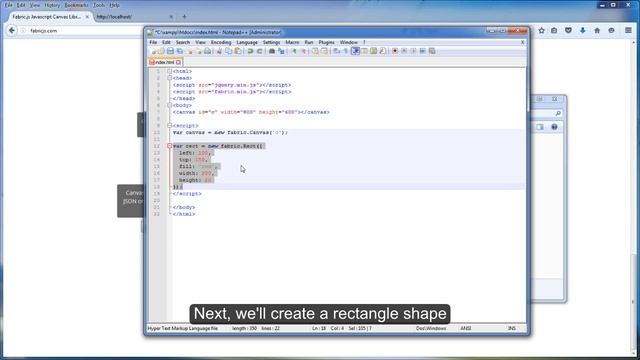Click search magnifier in background window
This screenshot has height=360, width=640.
tap(558, 113)
